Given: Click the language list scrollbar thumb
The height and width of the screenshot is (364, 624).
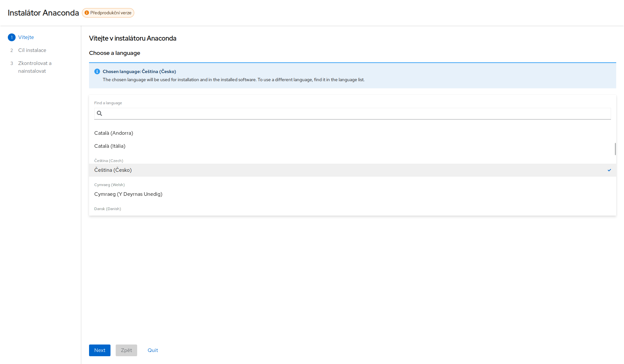Looking at the screenshot, I should click(x=615, y=149).
